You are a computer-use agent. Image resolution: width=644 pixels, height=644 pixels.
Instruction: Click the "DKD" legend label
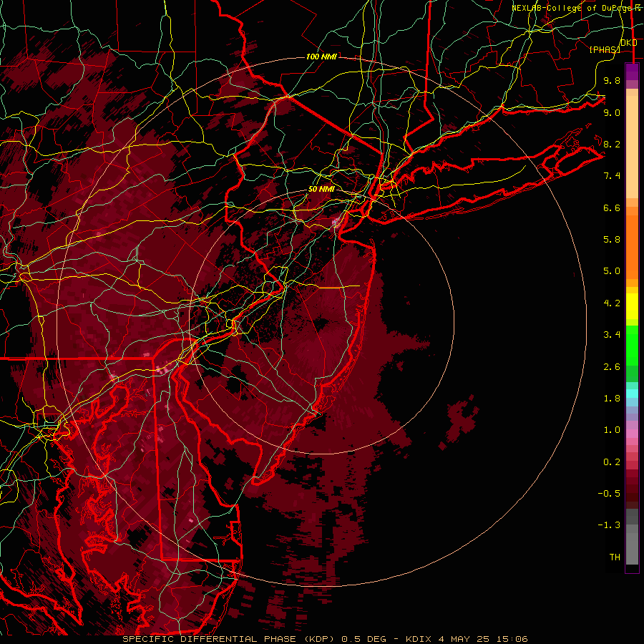[x=629, y=43]
